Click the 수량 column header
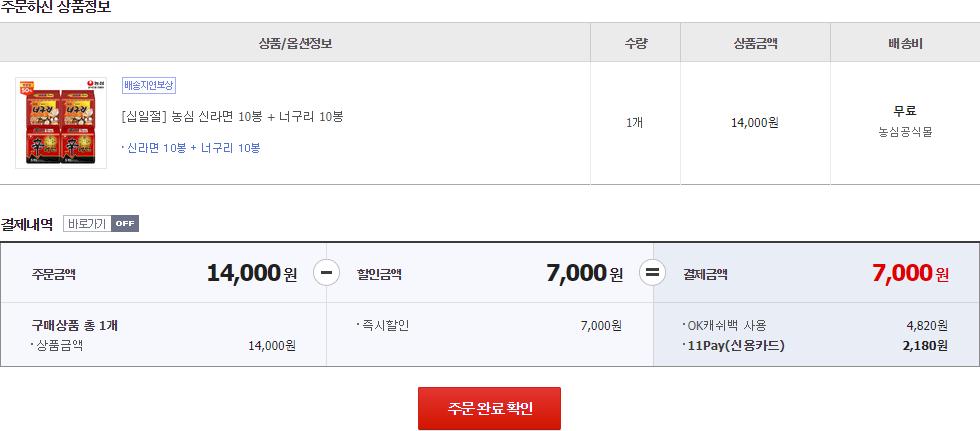This screenshot has height=431, width=980. (x=635, y=42)
